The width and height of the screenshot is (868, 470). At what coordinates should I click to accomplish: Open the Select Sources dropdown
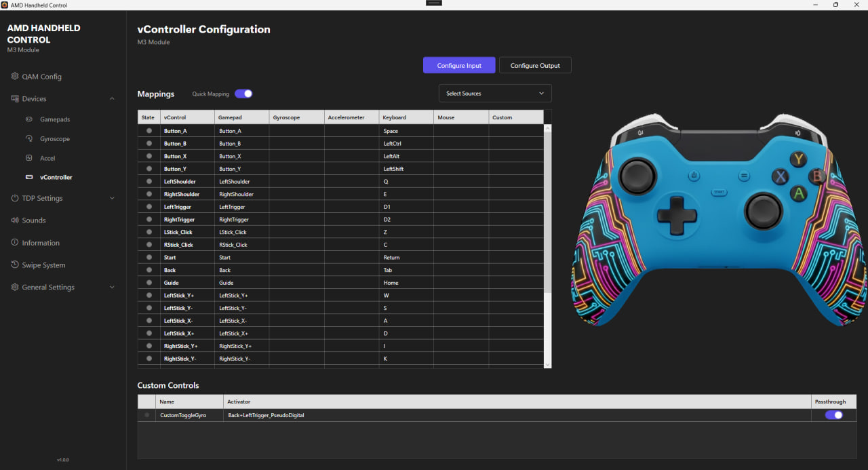click(495, 94)
